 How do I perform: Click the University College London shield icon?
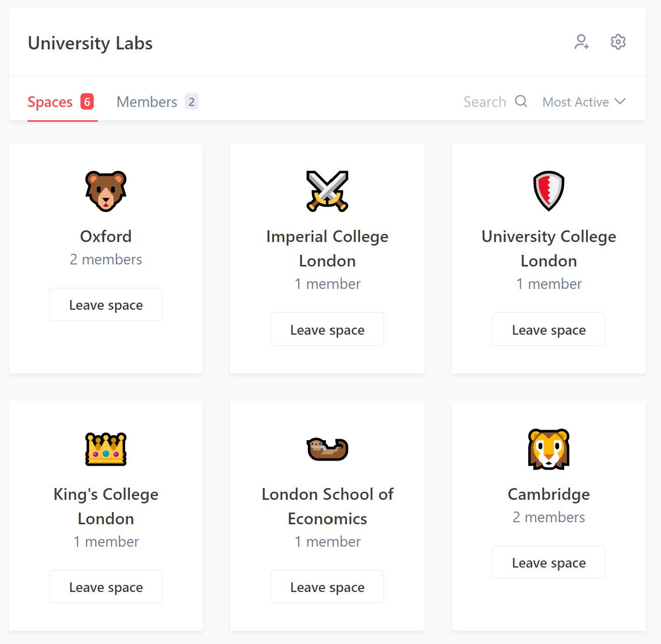click(x=548, y=191)
